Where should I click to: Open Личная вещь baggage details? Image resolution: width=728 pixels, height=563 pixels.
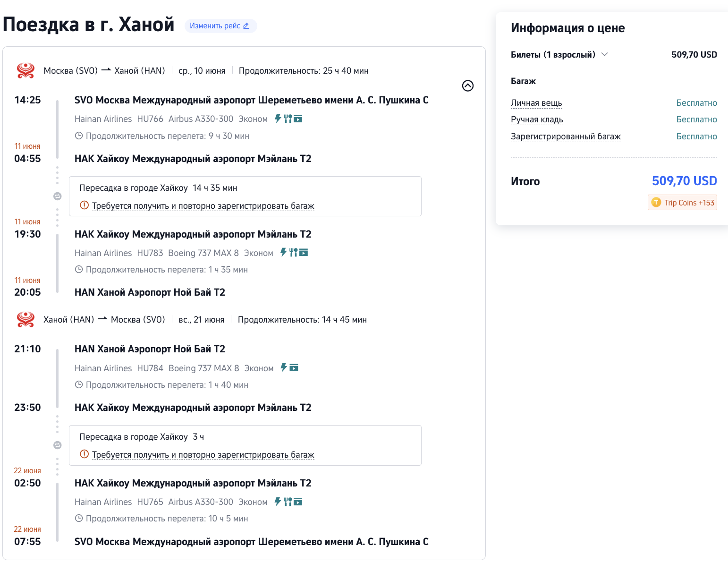click(x=536, y=103)
